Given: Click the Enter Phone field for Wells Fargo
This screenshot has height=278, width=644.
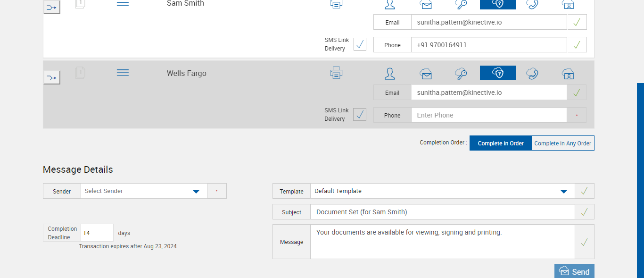Looking at the screenshot, I should (x=488, y=115).
